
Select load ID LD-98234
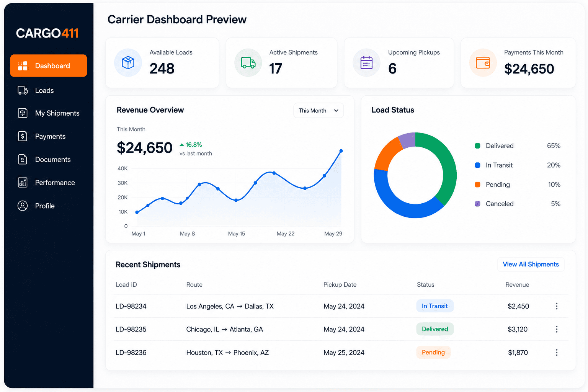click(x=131, y=306)
